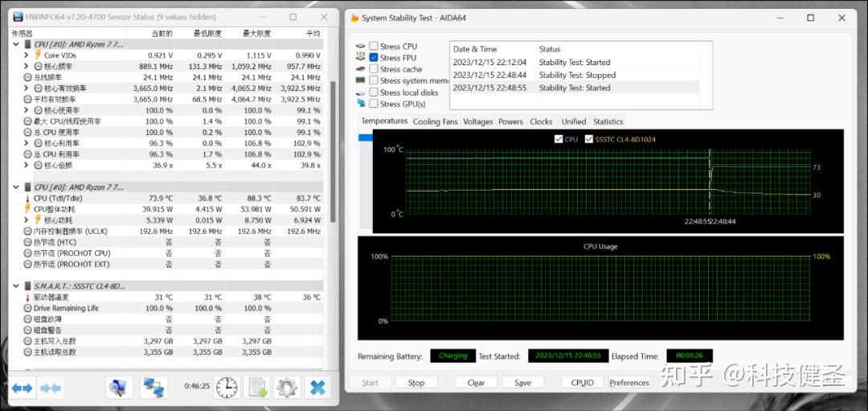Expand the 核心频率 row
The width and height of the screenshot is (868, 411).
[x=26, y=67]
